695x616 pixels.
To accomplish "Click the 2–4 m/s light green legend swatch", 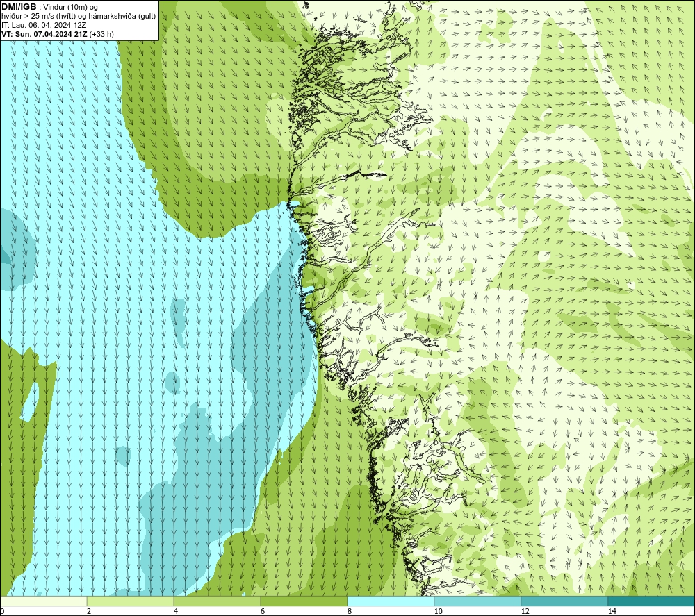I will [131, 601].
